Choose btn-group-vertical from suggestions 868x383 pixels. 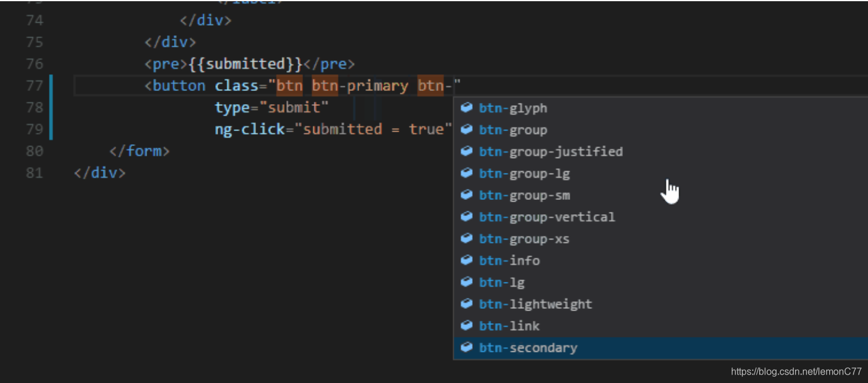point(661,217)
